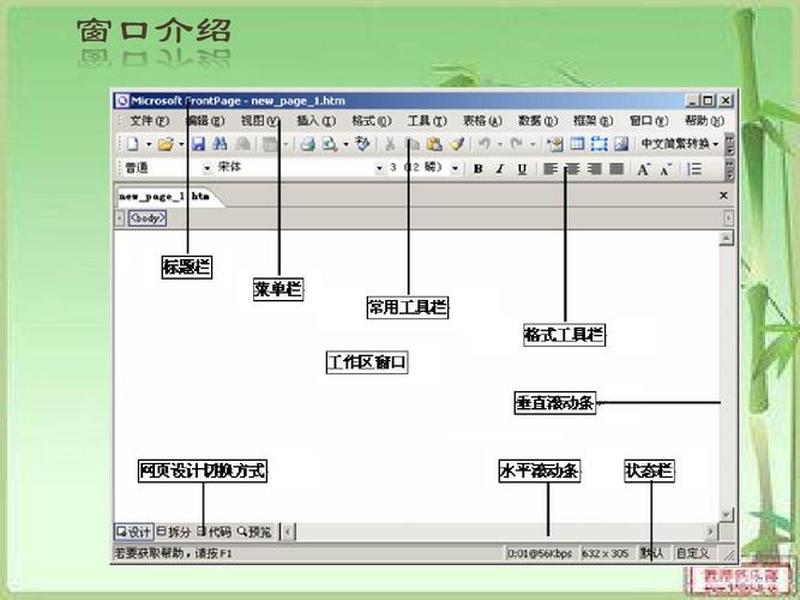800x600 pixels.
Task: Click the Save floppy disk icon
Action: pos(198,144)
